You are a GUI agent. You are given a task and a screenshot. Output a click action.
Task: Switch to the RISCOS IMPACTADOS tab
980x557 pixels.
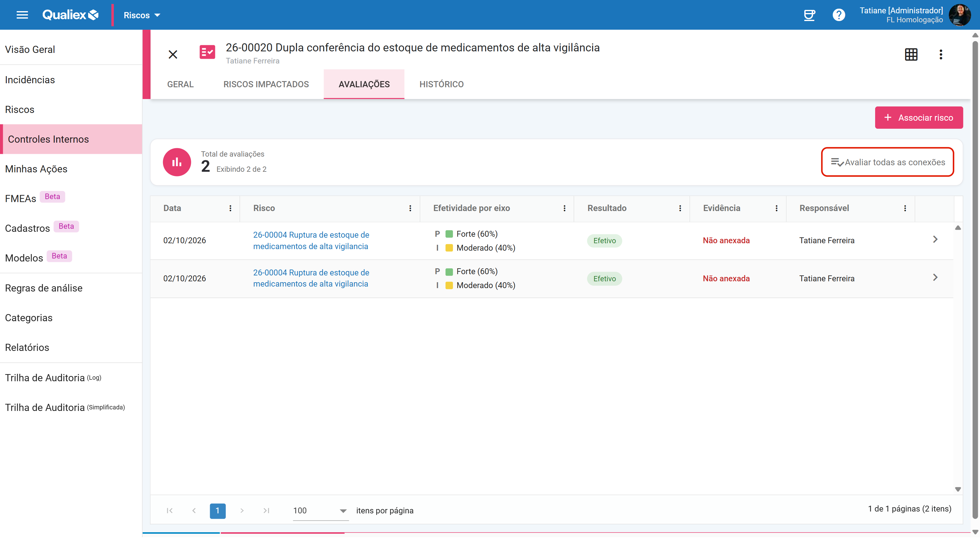266,84
